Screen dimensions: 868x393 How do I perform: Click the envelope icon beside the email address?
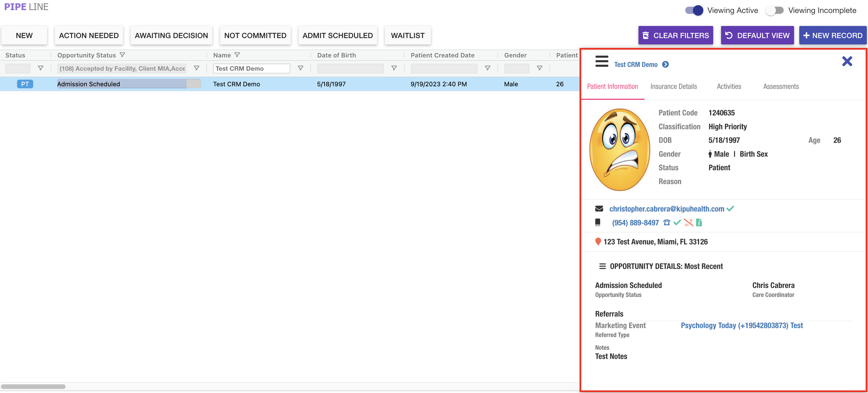click(599, 208)
